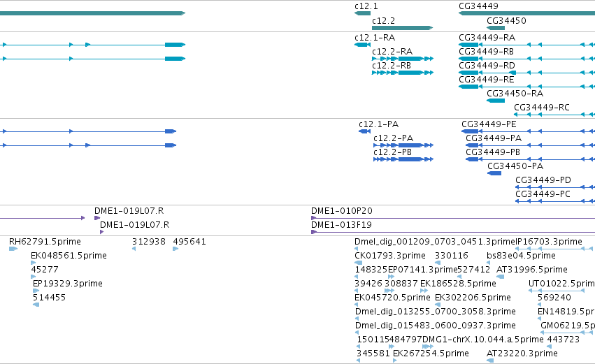
Task: Click BAC clone DME1-013F19
Action: (453, 232)
